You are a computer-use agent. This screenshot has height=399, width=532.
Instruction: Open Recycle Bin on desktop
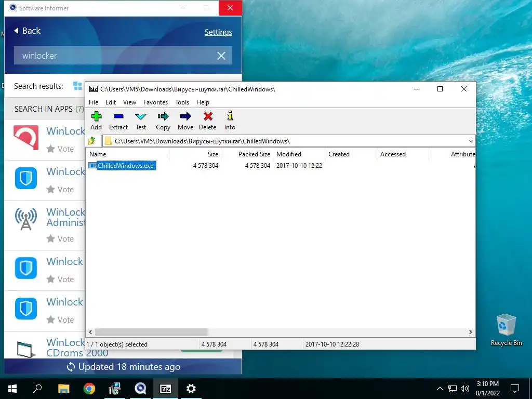(x=506, y=330)
